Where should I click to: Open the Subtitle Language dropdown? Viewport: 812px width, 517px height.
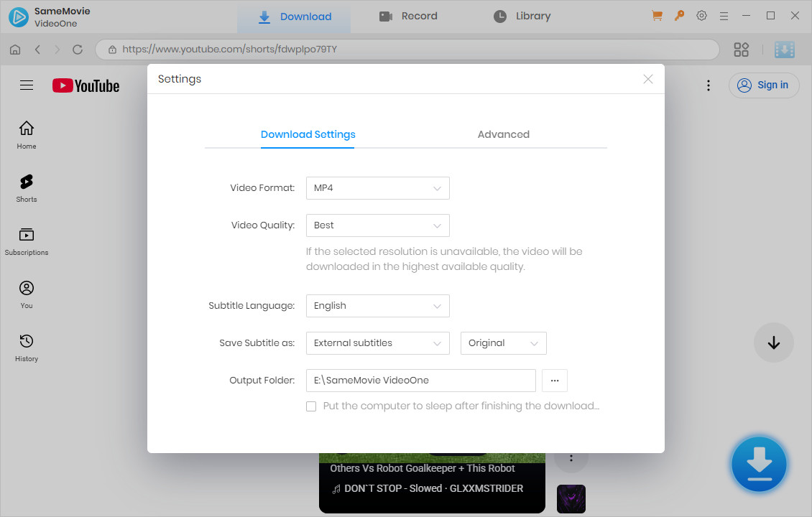coord(377,306)
